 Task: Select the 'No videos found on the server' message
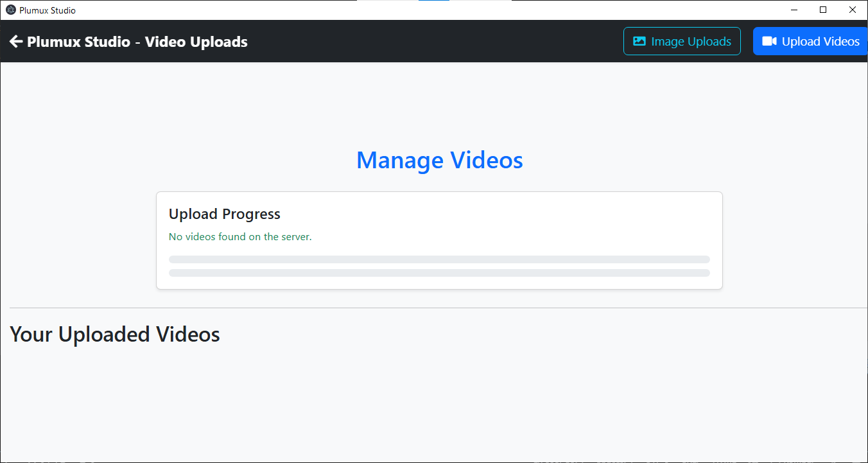(x=240, y=237)
